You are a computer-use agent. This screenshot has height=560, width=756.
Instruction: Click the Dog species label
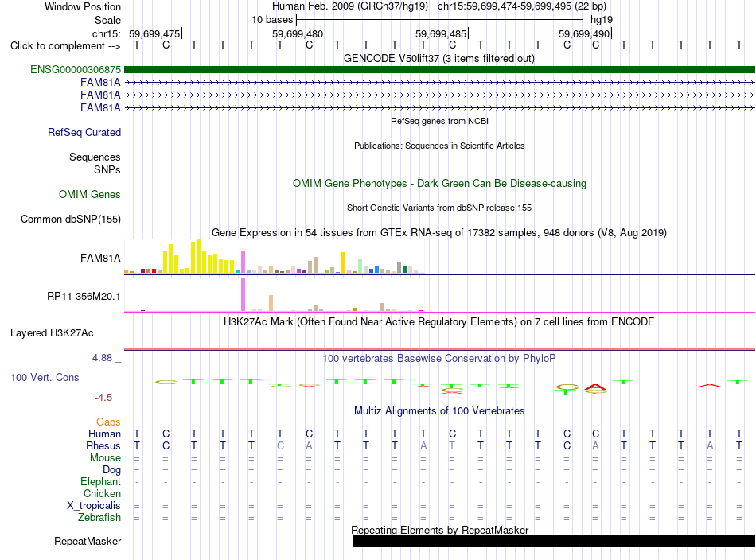[112, 470]
